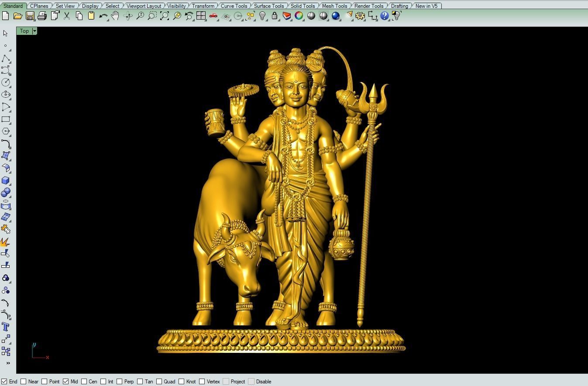This screenshot has height=386, width=588.
Task: Click the 4 Viewports layout icon
Action: point(201,16)
